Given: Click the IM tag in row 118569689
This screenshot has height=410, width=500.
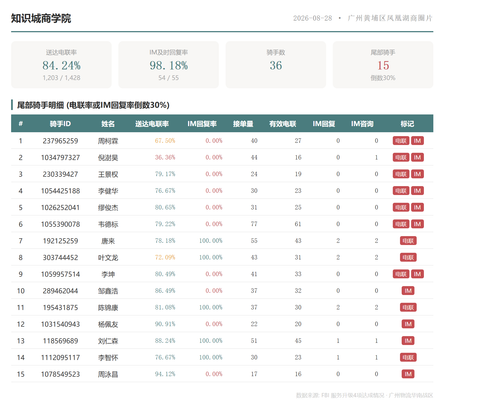Looking at the screenshot, I should click(408, 341).
